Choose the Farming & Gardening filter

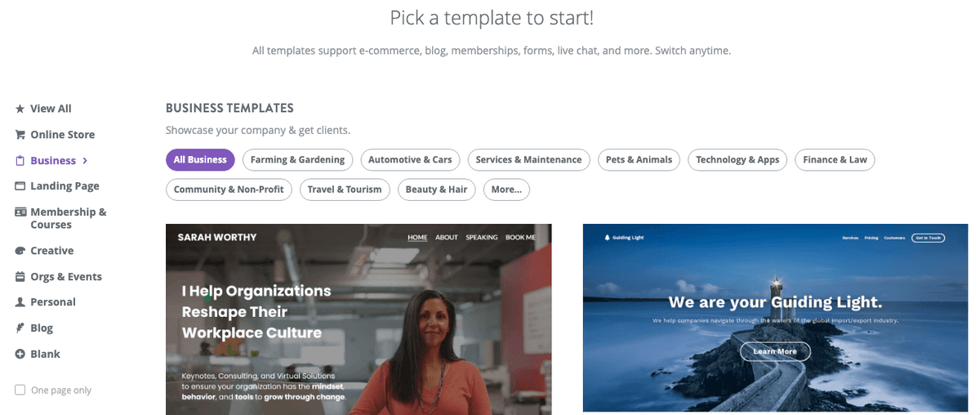click(298, 160)
